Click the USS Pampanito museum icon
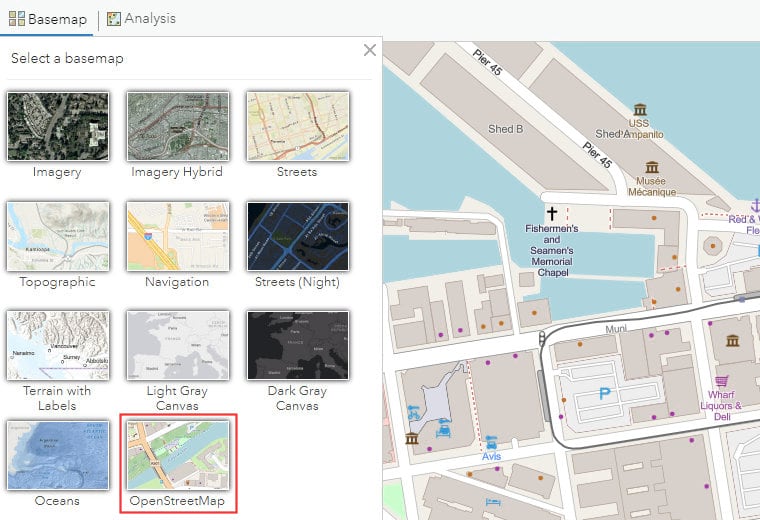 (639, 108)
